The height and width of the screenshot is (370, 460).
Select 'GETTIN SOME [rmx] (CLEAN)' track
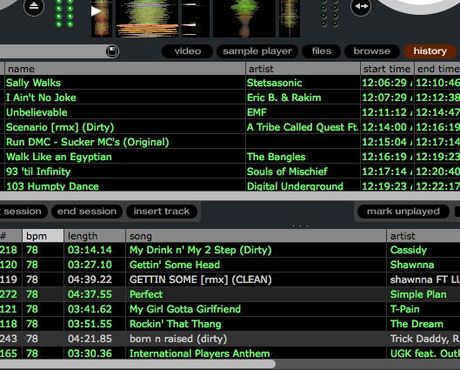200,279
